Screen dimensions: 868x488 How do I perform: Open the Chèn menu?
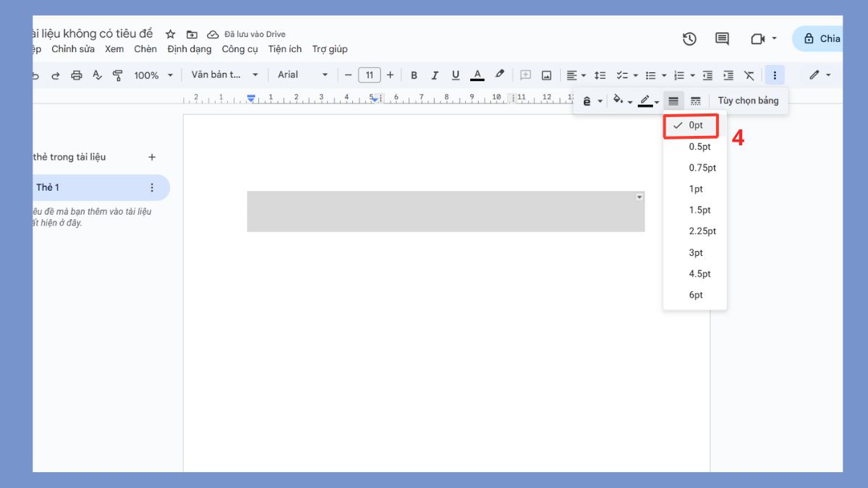coord(145,49)
